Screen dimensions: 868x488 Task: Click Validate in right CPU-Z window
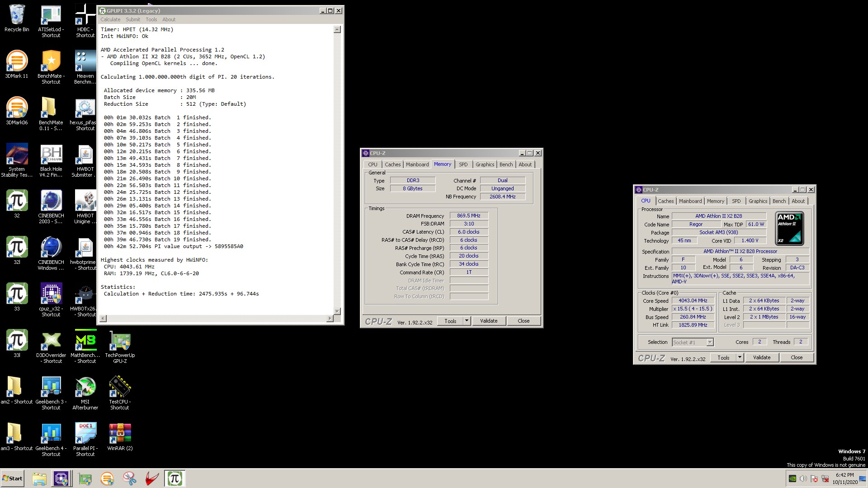point(761,357)
